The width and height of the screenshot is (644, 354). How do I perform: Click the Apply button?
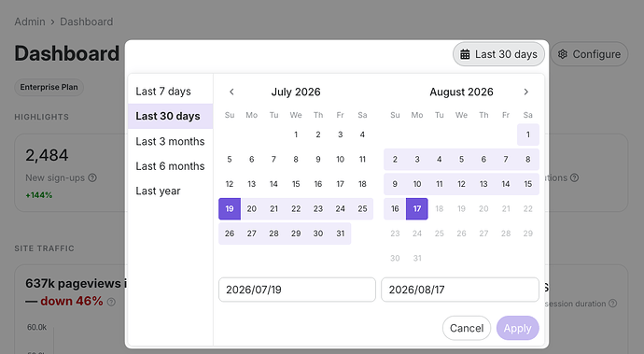(517, 328)
